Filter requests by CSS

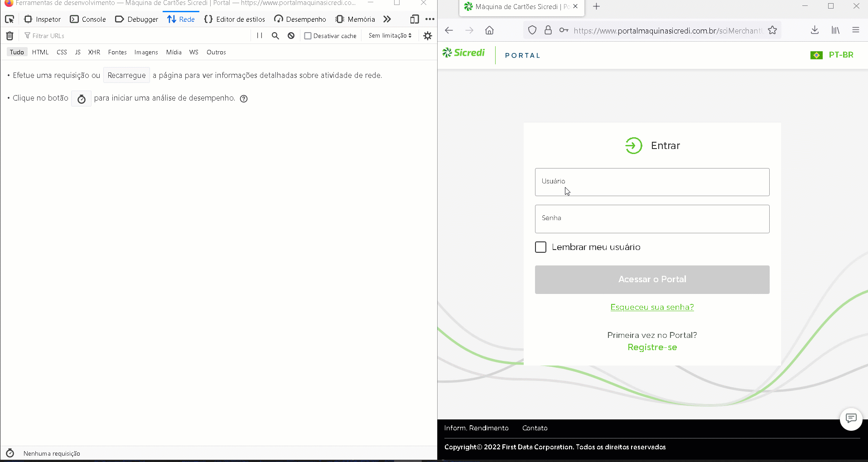pyautogui.click(x=62, y=52)
